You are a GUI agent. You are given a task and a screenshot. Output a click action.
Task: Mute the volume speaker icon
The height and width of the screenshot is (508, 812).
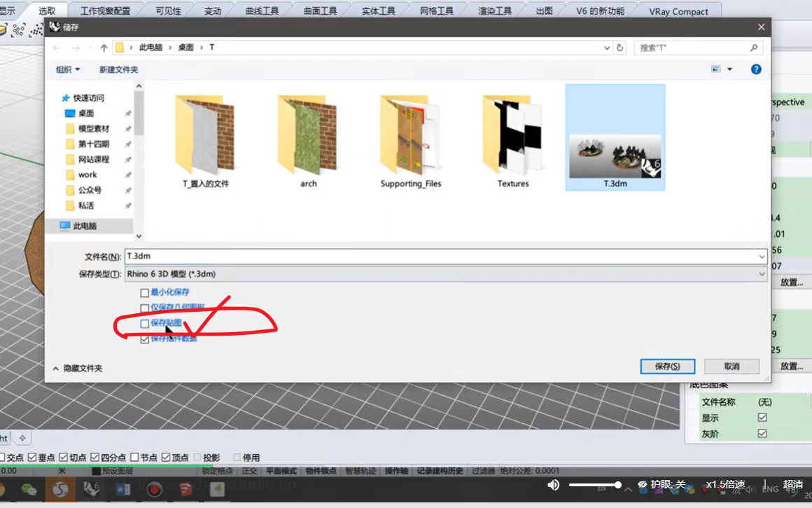click(553, 485)
